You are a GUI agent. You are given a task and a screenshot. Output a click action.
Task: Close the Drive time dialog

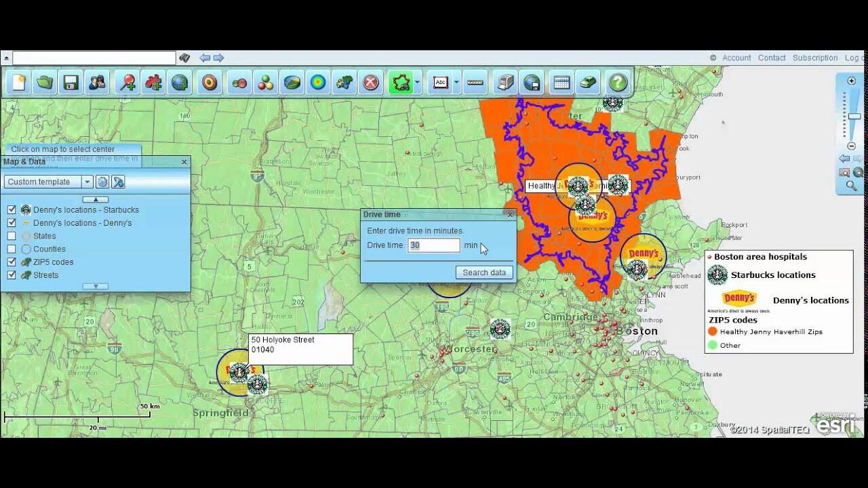(x=511, y=215)
